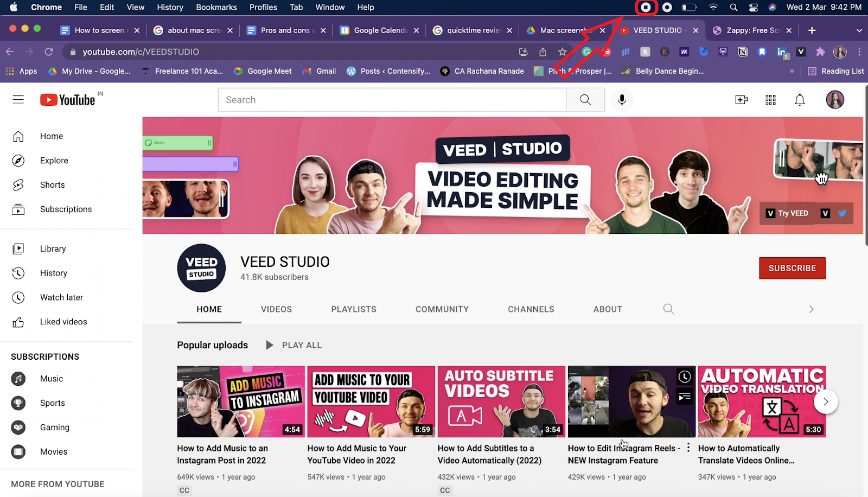Open the notifications bell
This screenshot has width=868, height=497.
click(800, 100)
